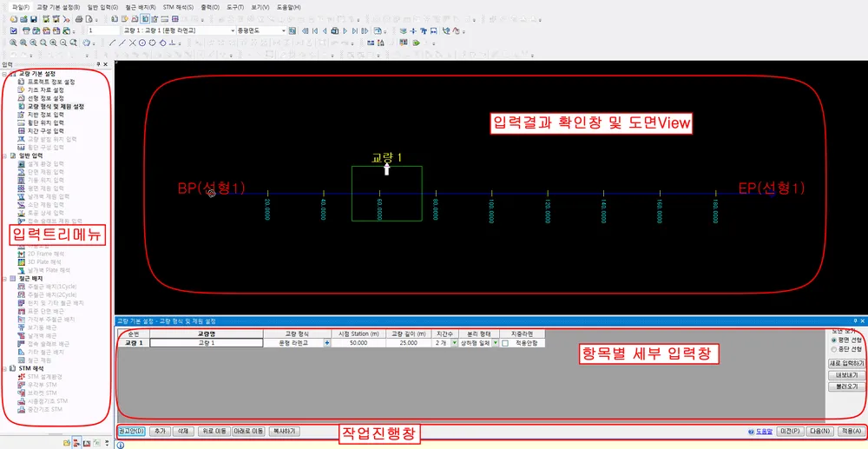Collapse the 철근 배치 tree node

coord(4,279)
